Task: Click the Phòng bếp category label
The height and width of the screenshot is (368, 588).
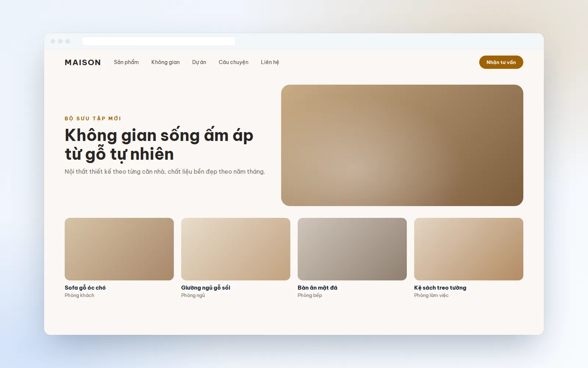Action: pyautogui.click(x=310, y=296)
